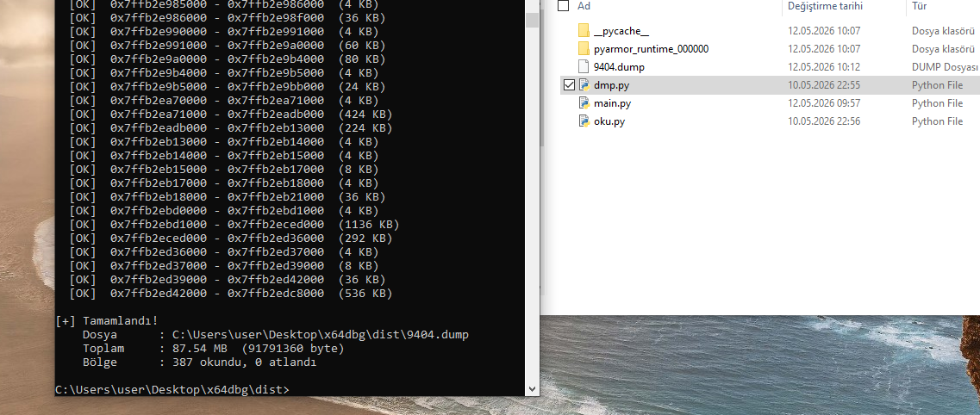The width and height of the screenshot is (980, 415).
Task: Click the Python File type of main.py
Action: click(937, 103)
